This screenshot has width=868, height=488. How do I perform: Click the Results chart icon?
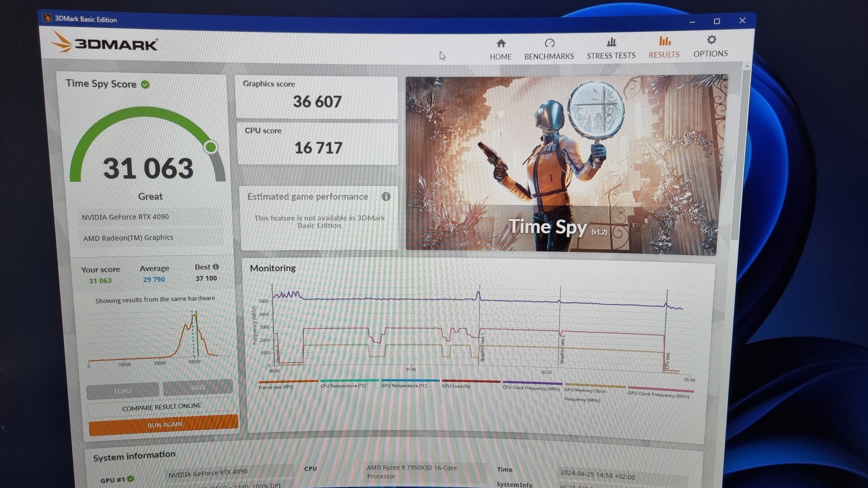pyautogui.click(x=665, y=41)
